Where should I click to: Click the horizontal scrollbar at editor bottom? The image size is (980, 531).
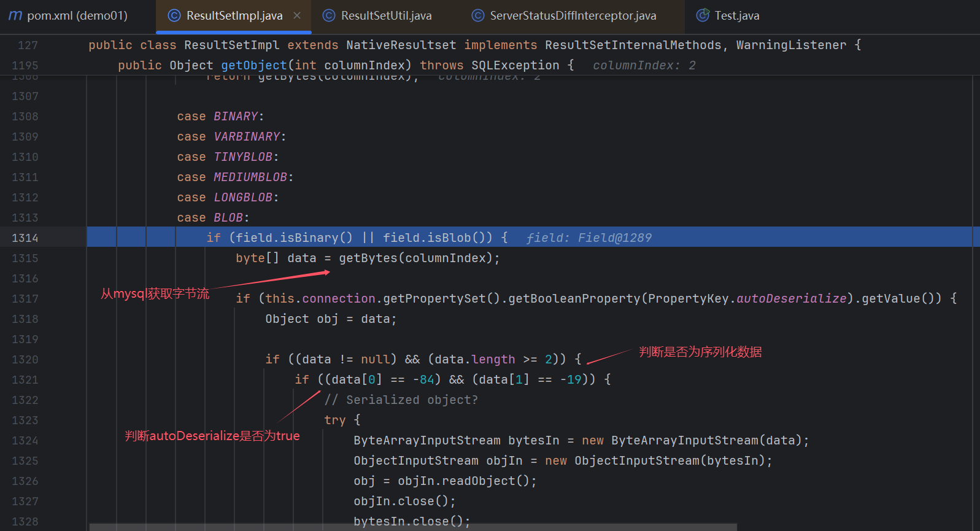coord(412,527)
